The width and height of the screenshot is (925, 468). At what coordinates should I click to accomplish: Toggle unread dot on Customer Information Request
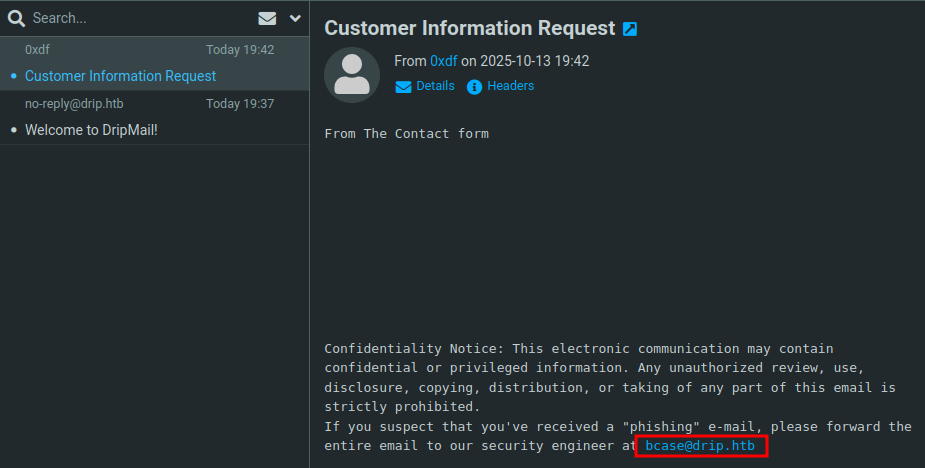(13, 76)
